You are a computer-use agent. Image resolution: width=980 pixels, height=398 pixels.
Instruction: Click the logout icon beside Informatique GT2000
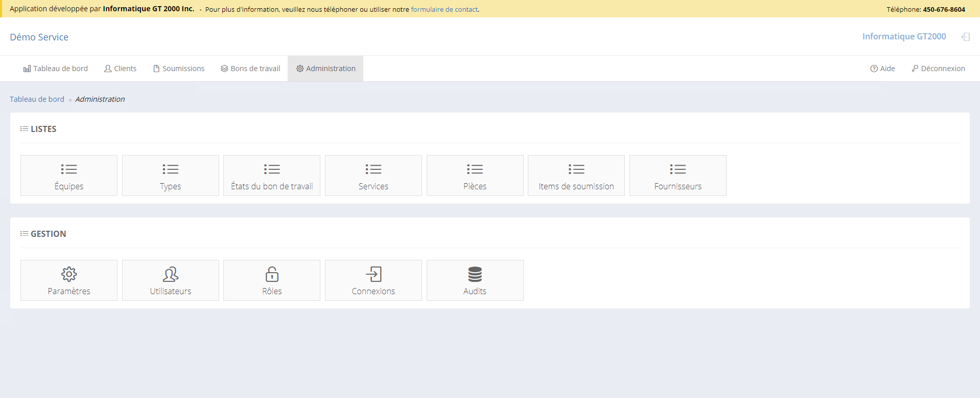click(965, 37)
